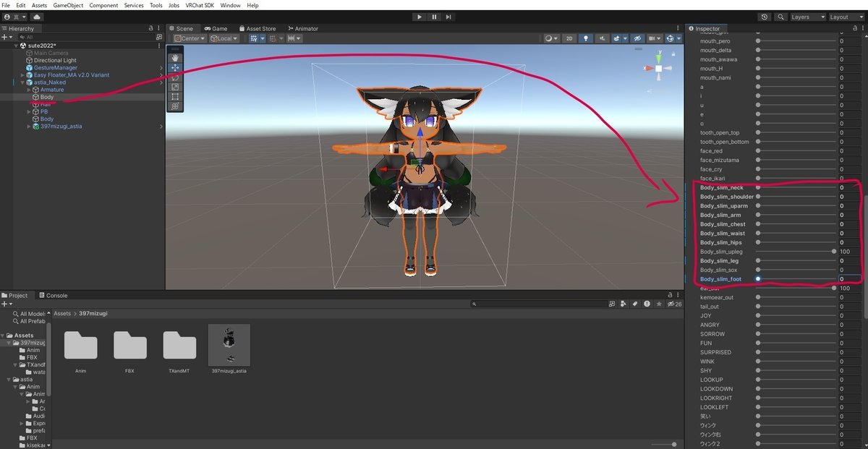Select the Main Camera object
This screenshot has width=868, height=449.
(51, 54)
